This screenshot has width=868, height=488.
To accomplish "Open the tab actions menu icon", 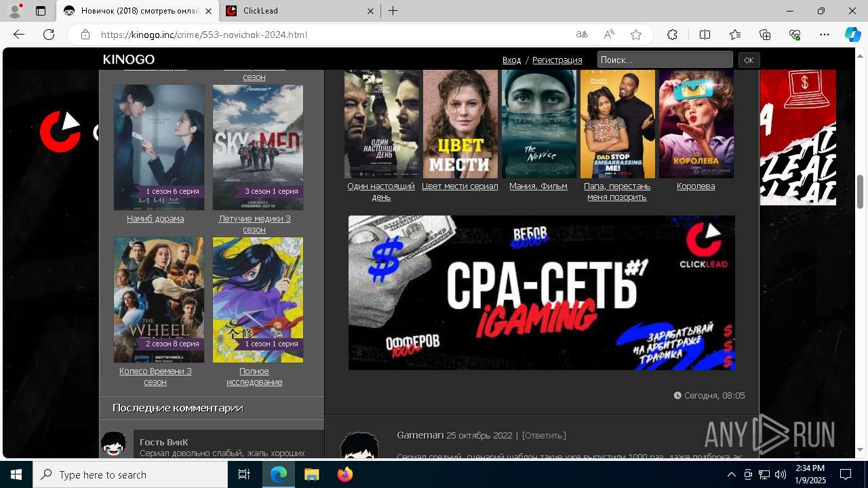I will [41, 11].
